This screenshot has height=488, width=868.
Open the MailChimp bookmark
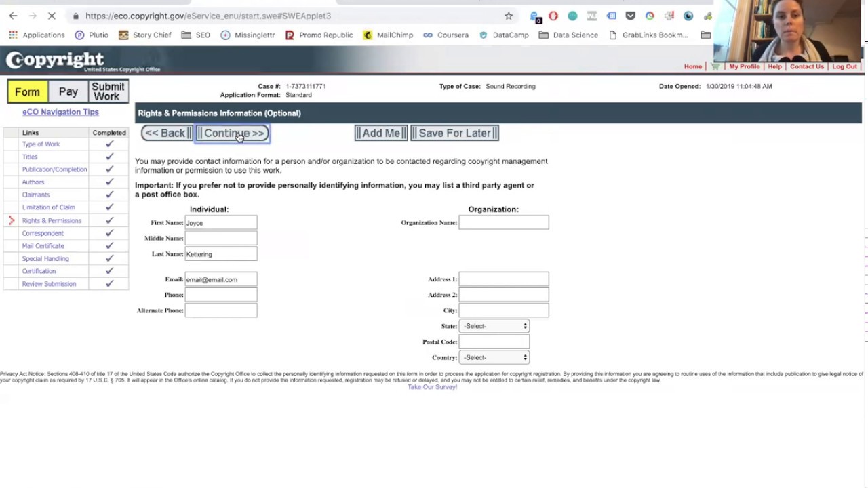[388, 35]
